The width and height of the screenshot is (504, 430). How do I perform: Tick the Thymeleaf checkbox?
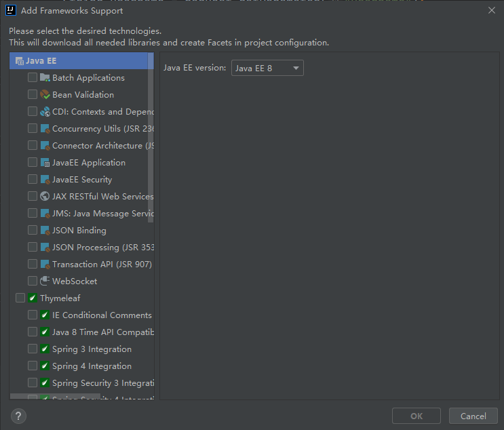coord(20,298)
